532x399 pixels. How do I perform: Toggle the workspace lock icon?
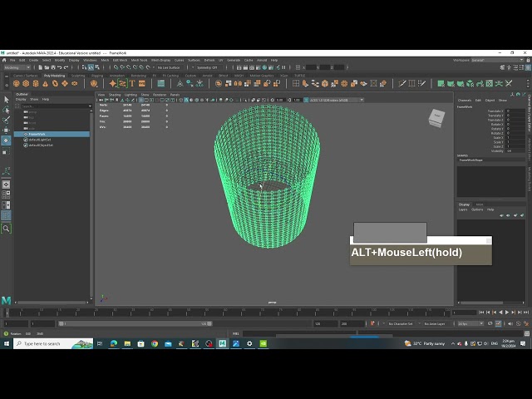click(529, 60)
